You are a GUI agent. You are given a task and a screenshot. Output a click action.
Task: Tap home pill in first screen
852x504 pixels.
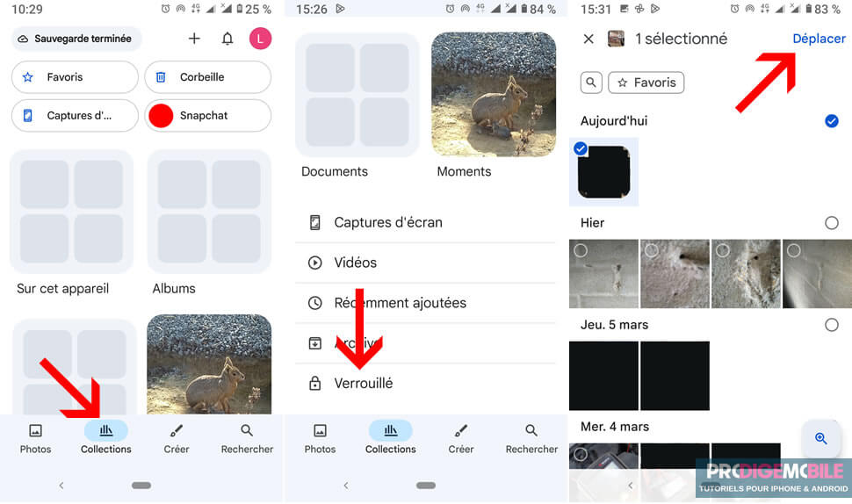point(141,486)
